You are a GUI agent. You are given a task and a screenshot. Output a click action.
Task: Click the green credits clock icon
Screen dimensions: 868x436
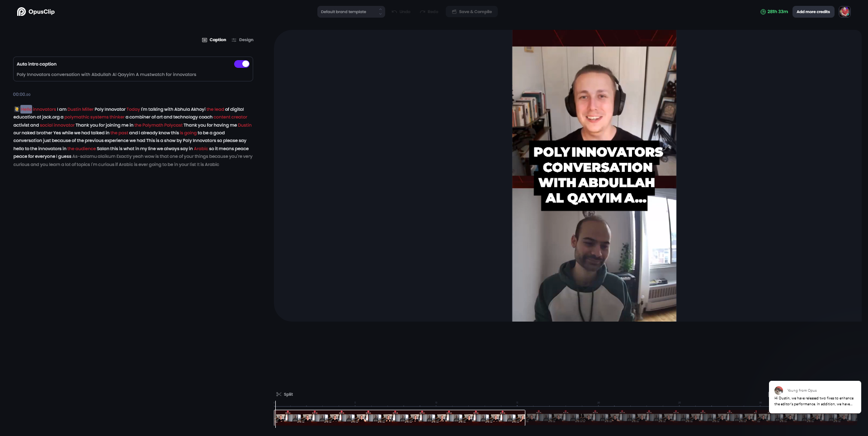[763, 12]
